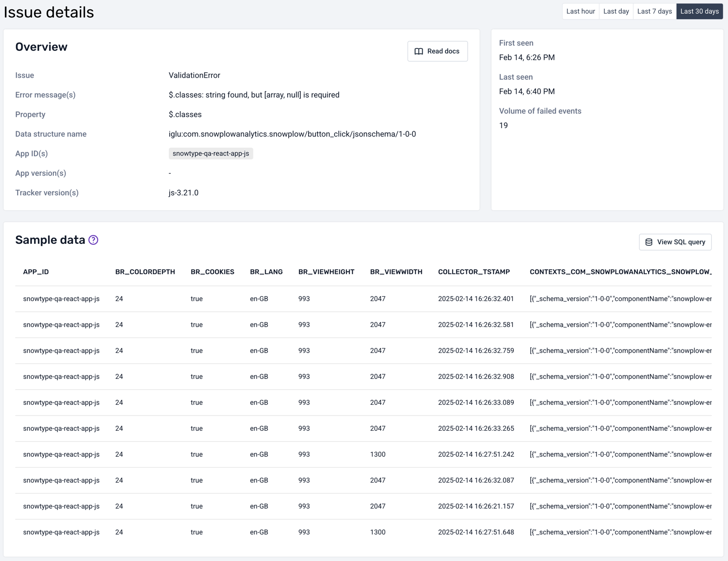Click the Sample data help question-mark icon
Viewport: 728px width, 561px height.
pos(93,240)
